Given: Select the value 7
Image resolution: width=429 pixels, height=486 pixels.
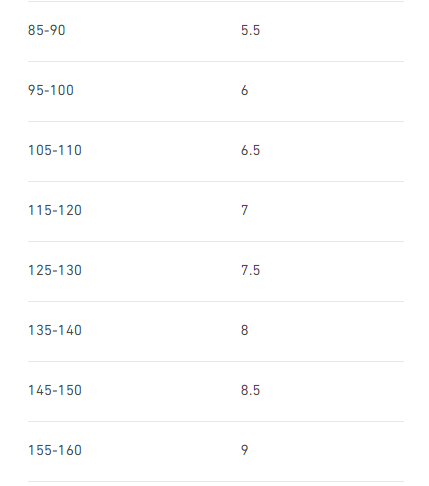Looking at the screenshot, I should coord(245,210).
